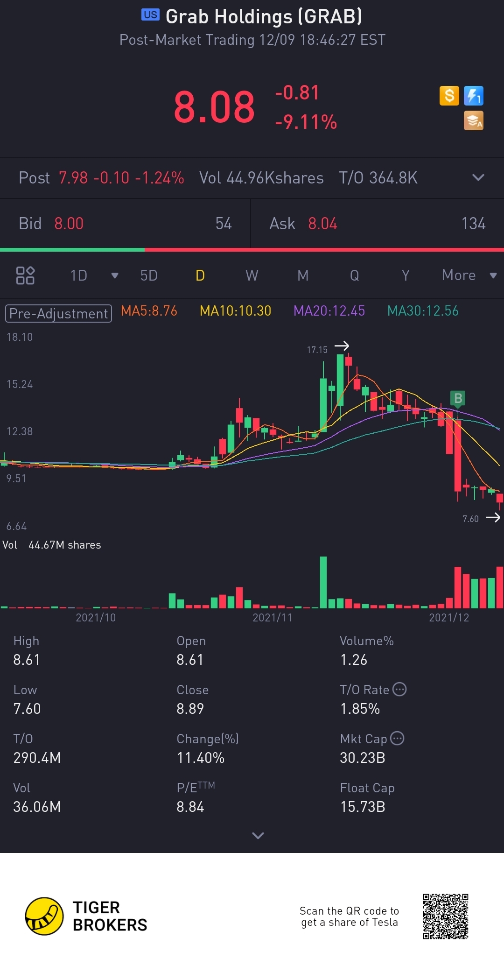Tap the Mkt Cap 30.23B value

tap(363, 758)
